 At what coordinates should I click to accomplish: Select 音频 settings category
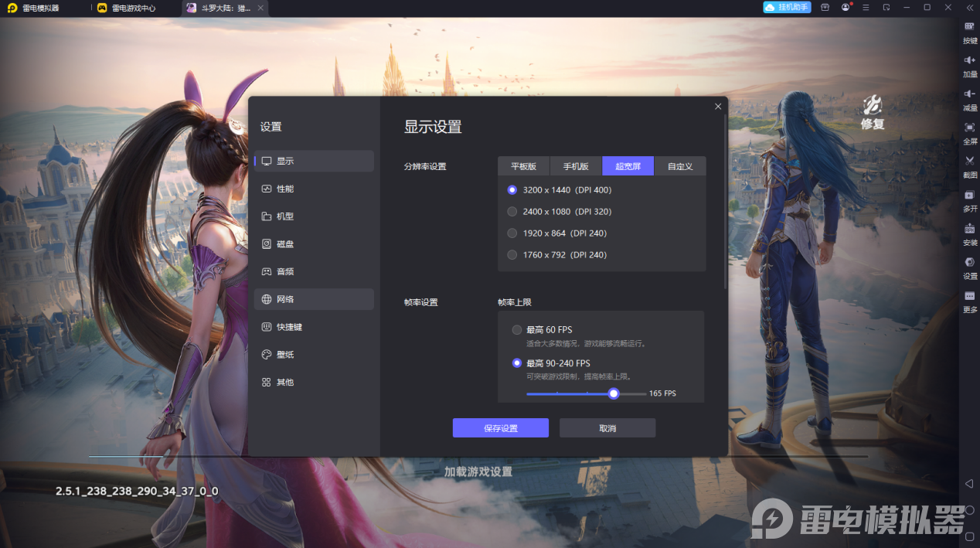[x=314, y=271]
